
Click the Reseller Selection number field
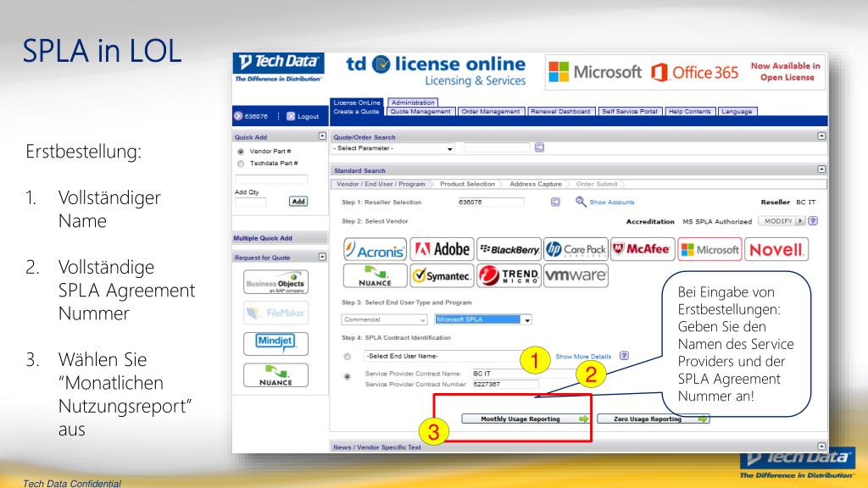click(x=491, y=202)
